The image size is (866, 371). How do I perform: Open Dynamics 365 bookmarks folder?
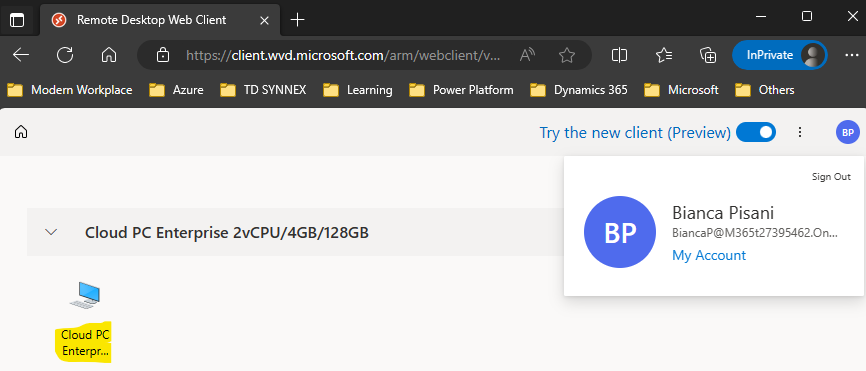coord(578,89)
